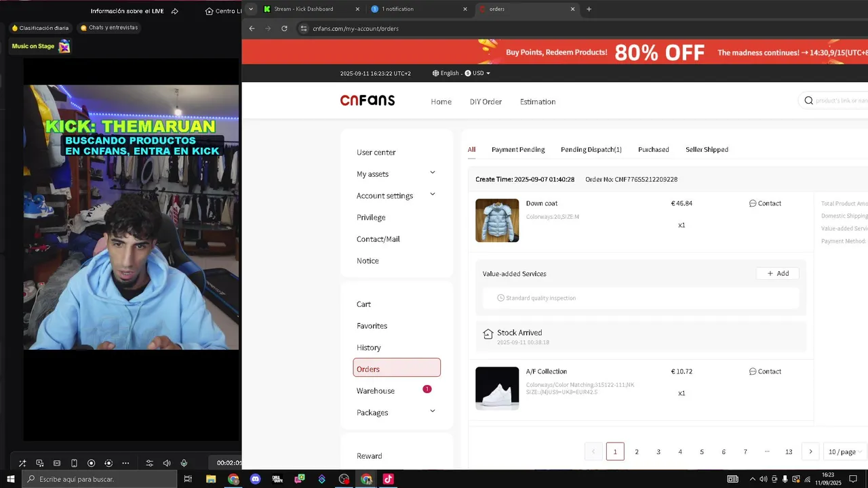Select the Seller Shipped tab

pos(707,149)
